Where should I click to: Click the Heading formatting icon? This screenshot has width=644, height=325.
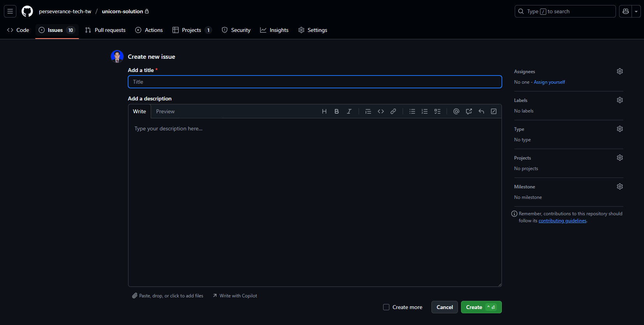pos(324,111)
